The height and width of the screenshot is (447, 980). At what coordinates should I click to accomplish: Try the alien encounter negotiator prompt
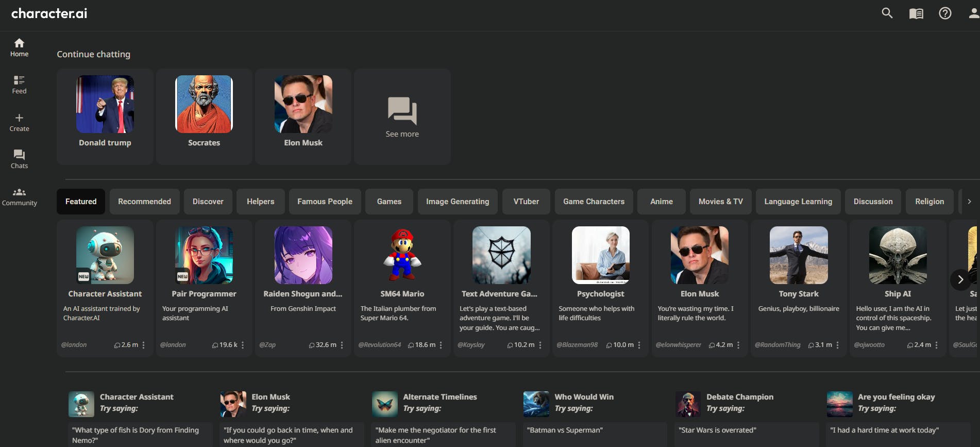click(x=443, y=435)
